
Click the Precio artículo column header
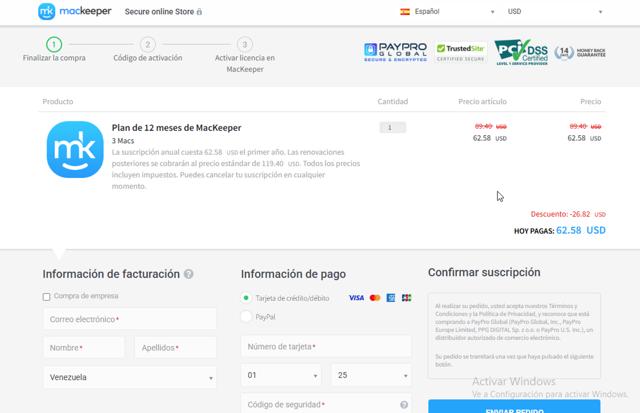click(482, 101)
